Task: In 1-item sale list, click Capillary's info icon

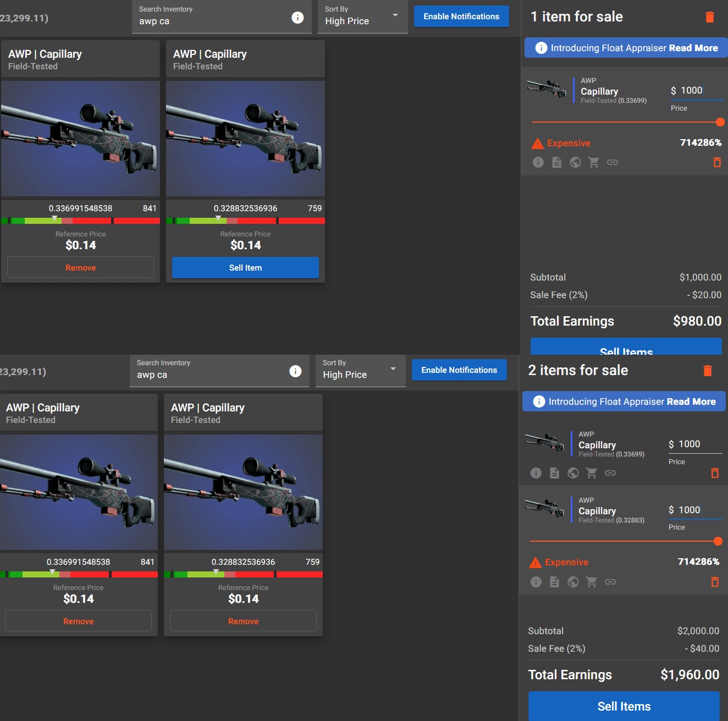Action: 538,162
